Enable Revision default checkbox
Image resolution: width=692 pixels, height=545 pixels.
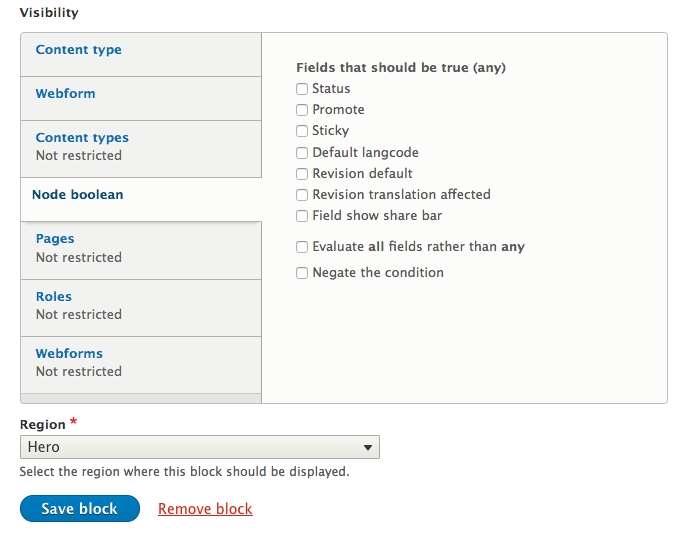tap(302, 174)
